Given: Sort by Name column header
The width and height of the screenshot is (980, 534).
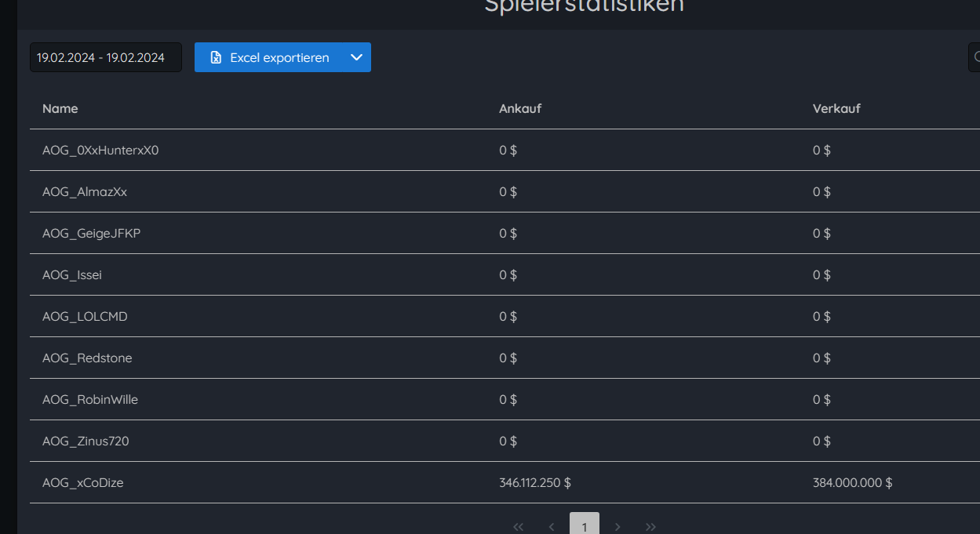Looking at the screenshot, I should click(60, 108).
